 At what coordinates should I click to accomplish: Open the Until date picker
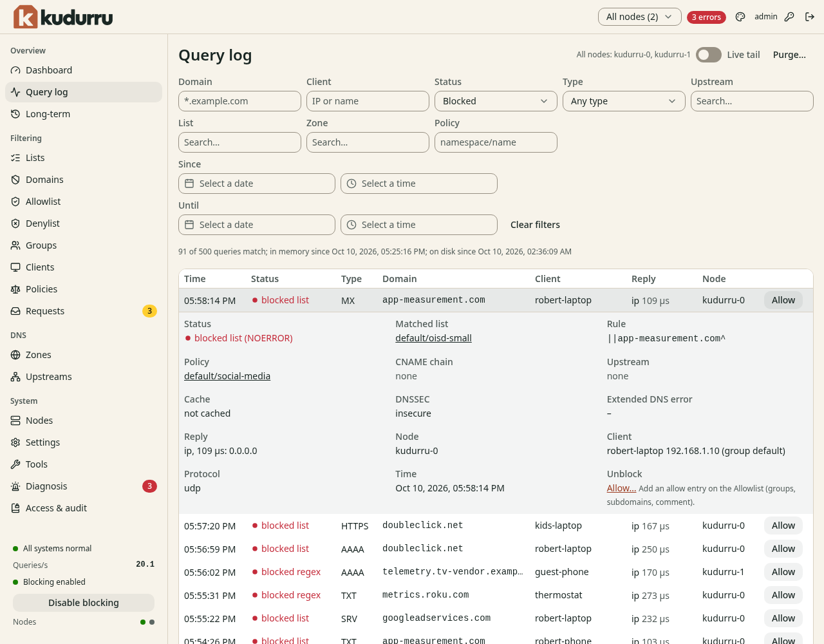[x=257, y=225]
